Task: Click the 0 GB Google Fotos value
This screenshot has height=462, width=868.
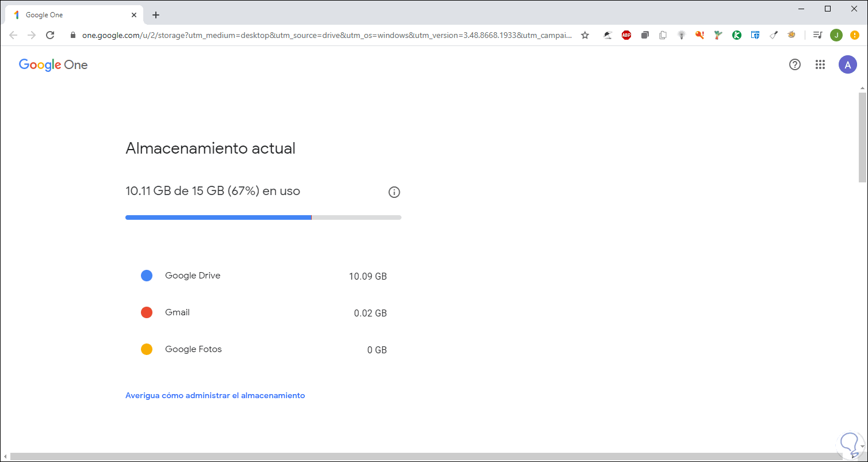Action: pos(377,350)
